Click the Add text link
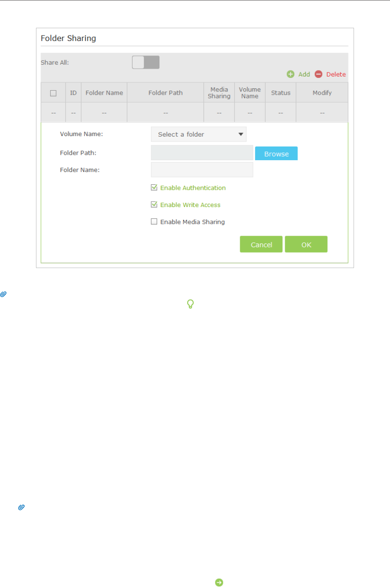 click(x=304, y=74)
